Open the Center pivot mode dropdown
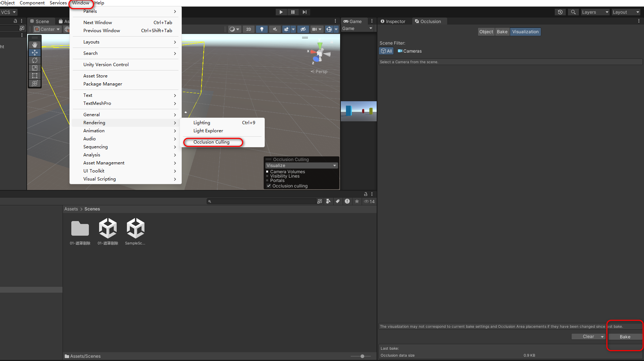This screenshot has height=361, width=644. click(47, 29)
